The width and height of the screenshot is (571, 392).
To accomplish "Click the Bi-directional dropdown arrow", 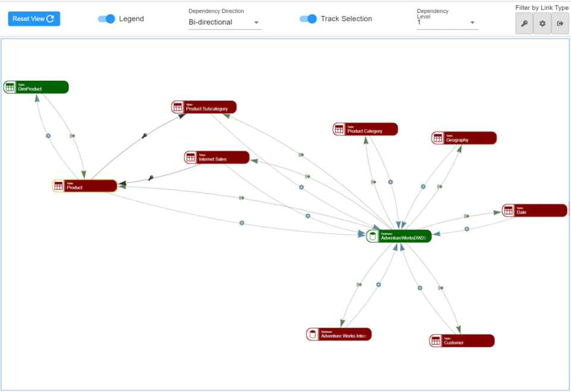I will [x=256, y=23].
